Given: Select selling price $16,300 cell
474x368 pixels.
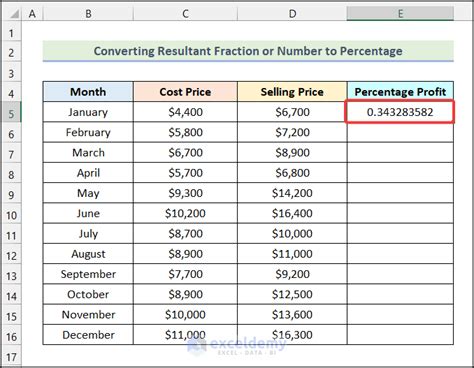Looking at the screenshot, I should (x=292, y=335).
